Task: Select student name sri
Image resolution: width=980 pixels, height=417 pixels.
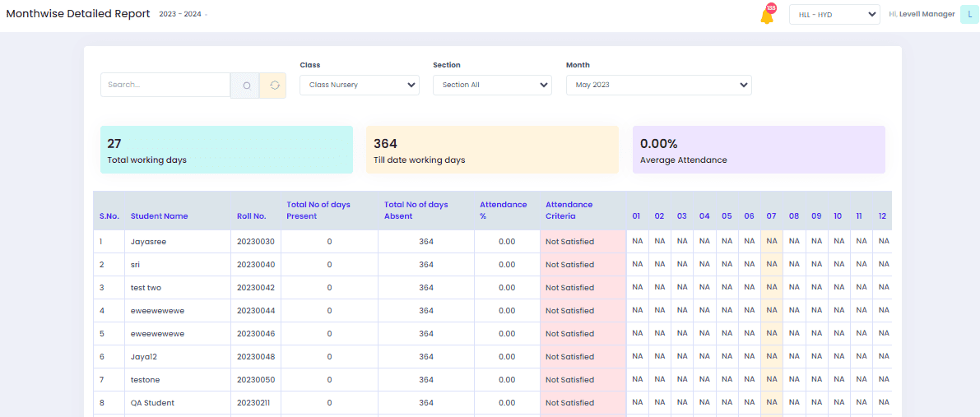Action: pos(136,265)
